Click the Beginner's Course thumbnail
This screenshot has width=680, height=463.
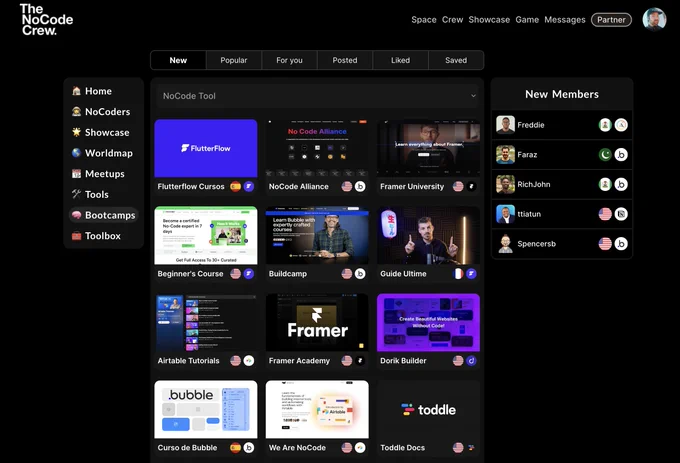[x=206, y=235]
